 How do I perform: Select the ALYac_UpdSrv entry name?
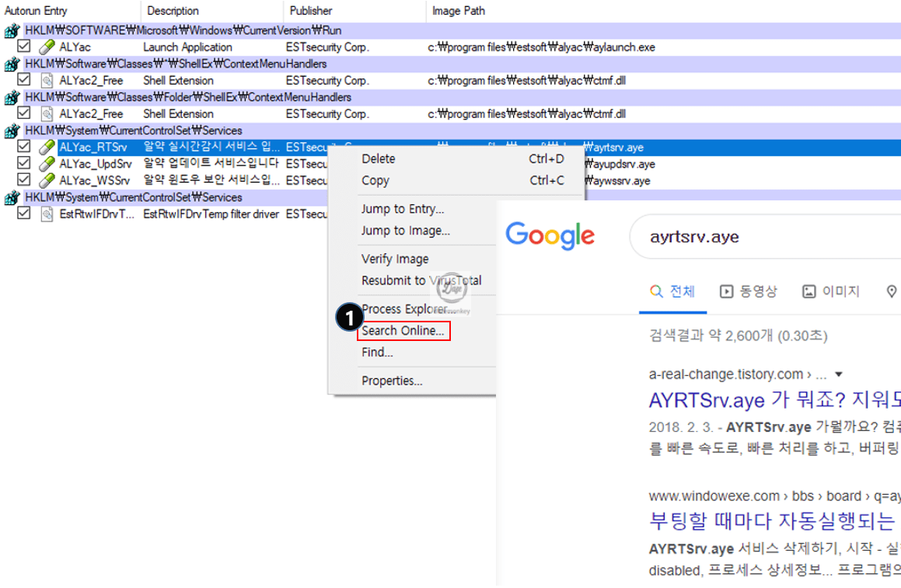[x=96, y=164]
